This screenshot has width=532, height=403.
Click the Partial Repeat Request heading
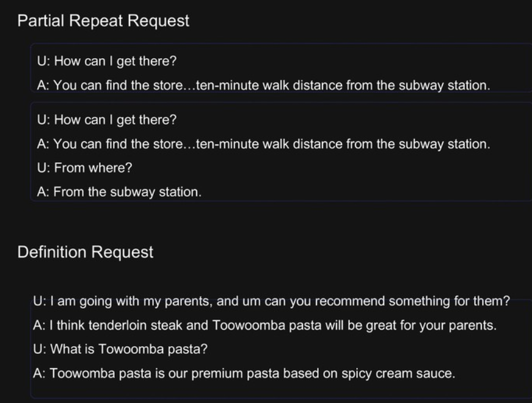(x=103, y=21)
